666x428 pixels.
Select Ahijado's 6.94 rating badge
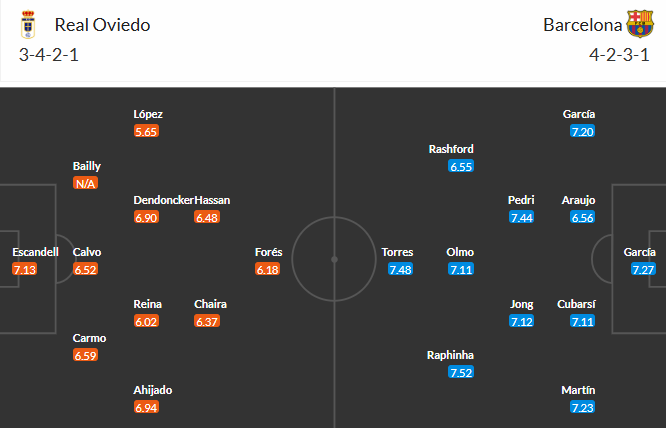tap(146, 408)
